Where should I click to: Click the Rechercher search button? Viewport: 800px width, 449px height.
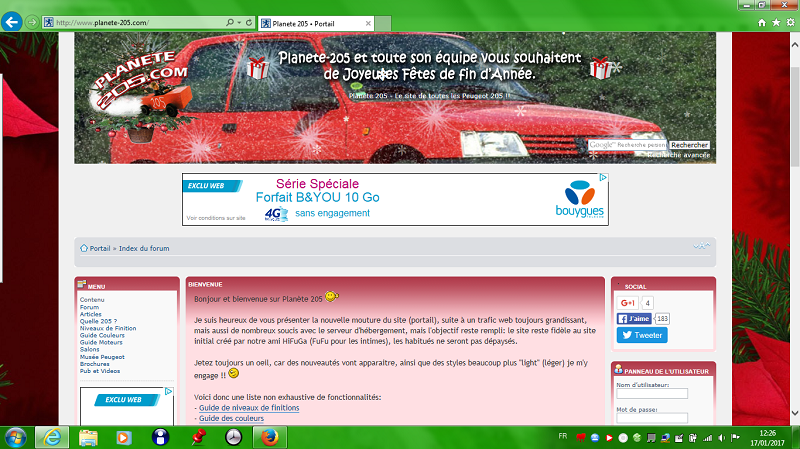pyautogui.click(x=689, y=145)
